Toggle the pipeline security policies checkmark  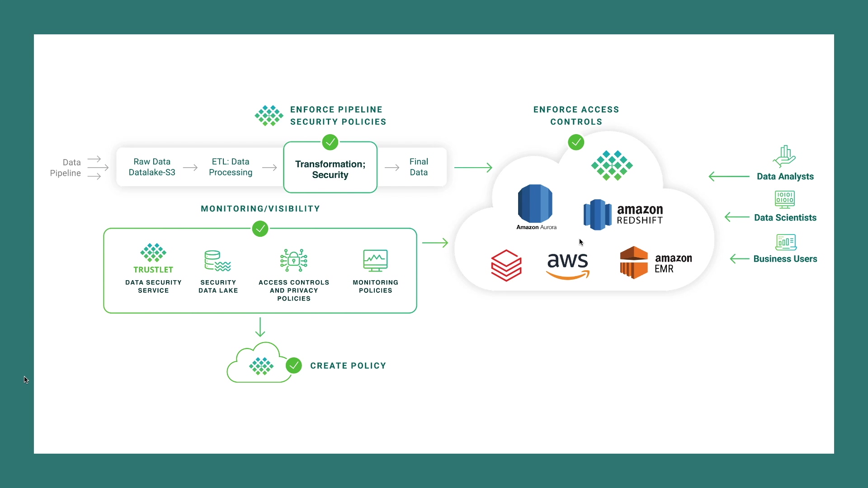(330, 142)
